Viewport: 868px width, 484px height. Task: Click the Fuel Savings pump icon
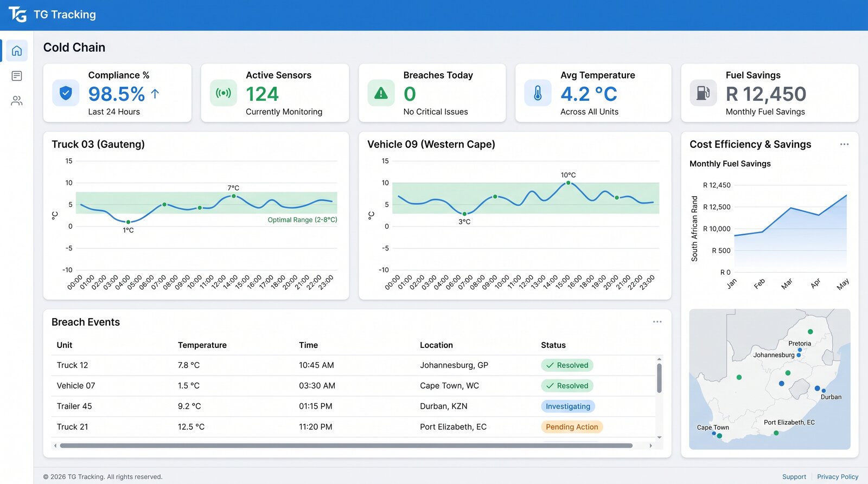point(703,93)
